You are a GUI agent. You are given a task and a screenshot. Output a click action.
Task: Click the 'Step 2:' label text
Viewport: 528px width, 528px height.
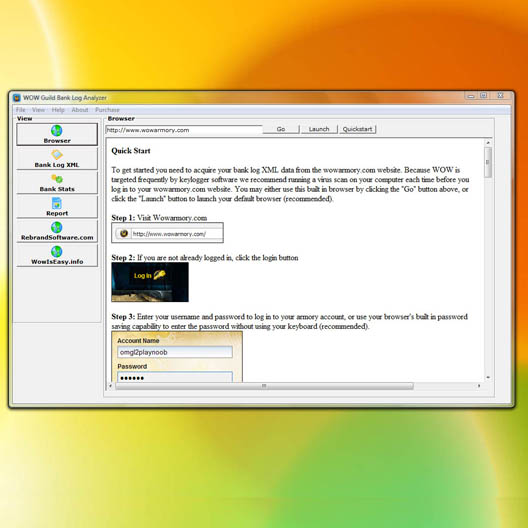(123, 258)
